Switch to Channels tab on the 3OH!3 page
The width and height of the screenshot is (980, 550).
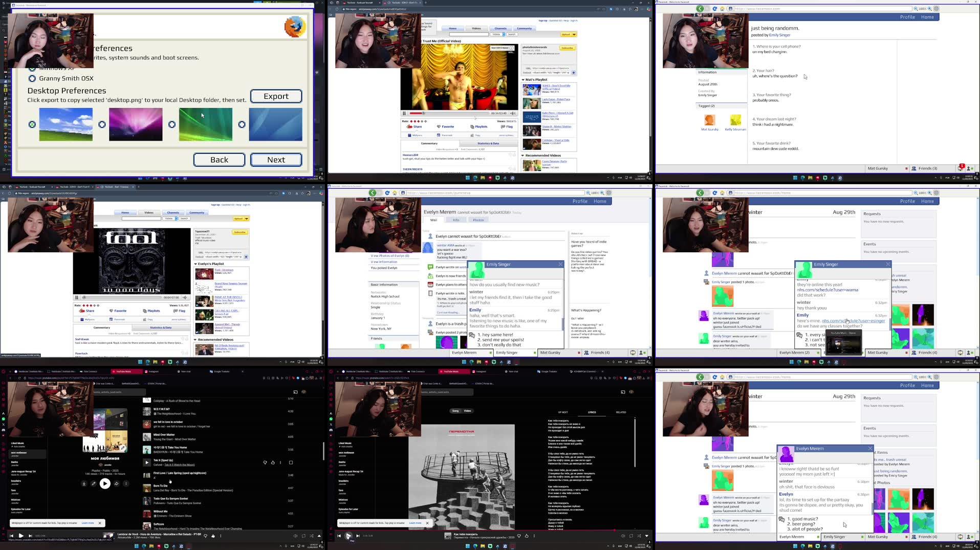500,28
